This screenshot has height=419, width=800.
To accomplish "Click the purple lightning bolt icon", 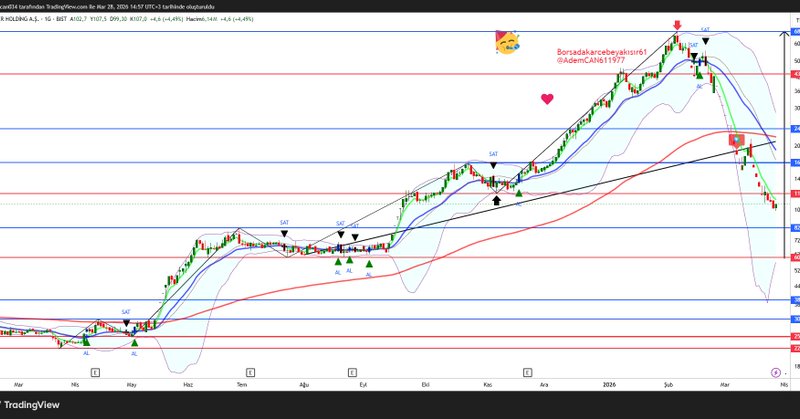I will pos(776,373).
